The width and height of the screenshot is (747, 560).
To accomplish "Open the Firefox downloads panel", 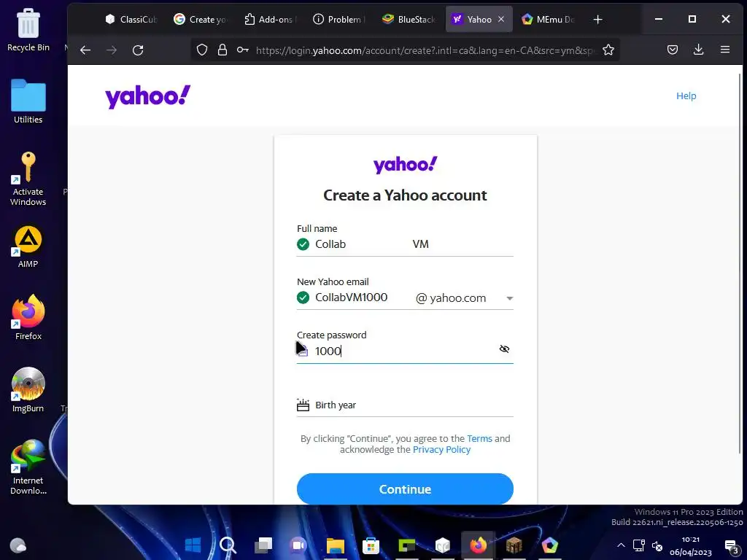I will click(x=698, y=50).
